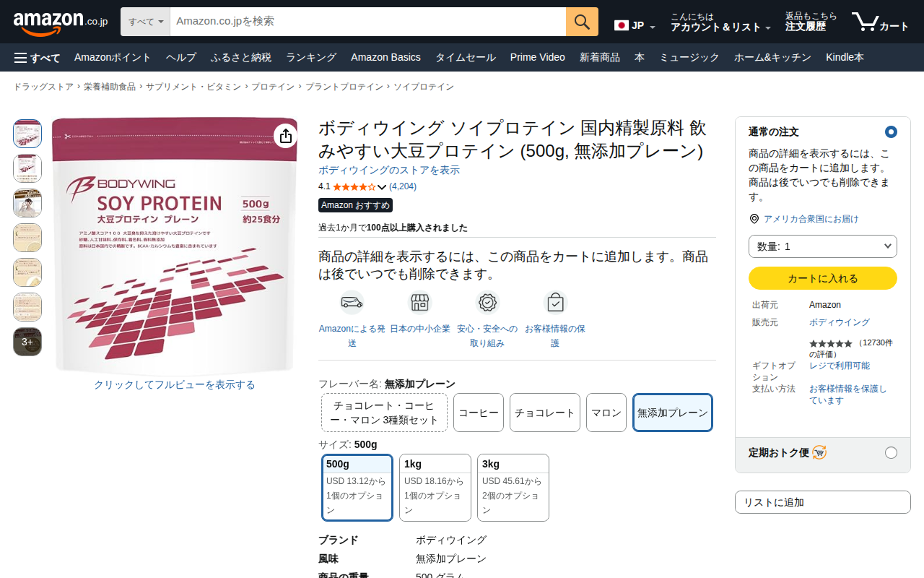Select the 通常の注文 radio button
Screen dimensions: 924x578
pos(891,131)
